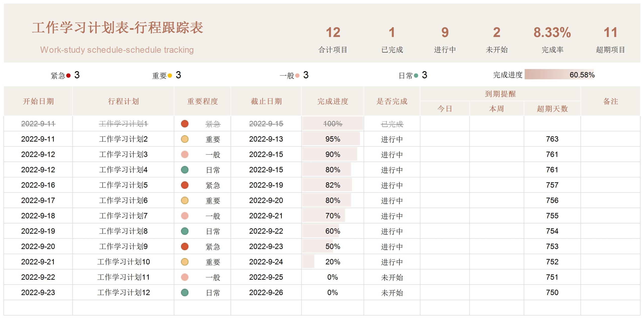
Task: Click the 重要程度 column header
Action: pyautogui.click(x=203, y=101)
